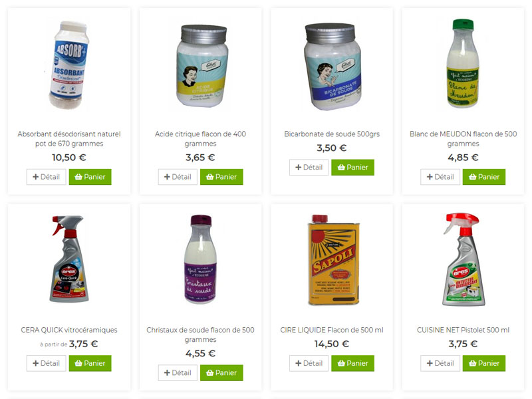Open the Absorb+ product image
Image resolution: width=532 pixels, height=399 pixels.
[x=69, y=65]
